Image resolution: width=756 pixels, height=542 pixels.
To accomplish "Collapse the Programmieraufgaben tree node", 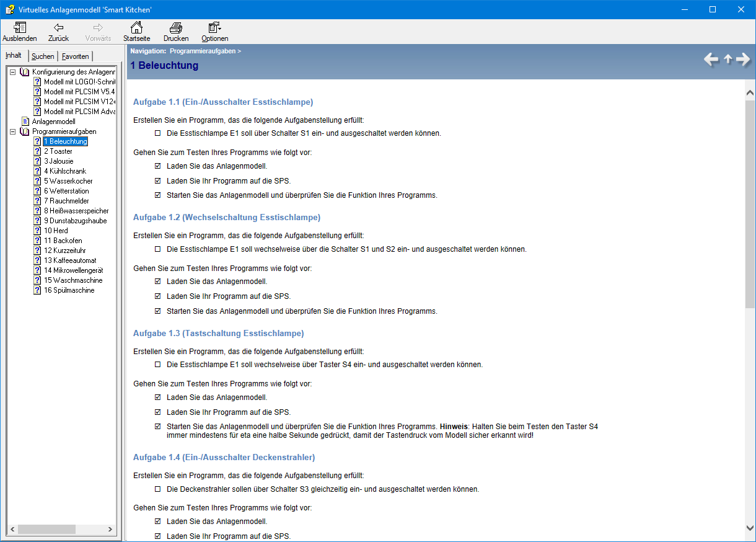I will coord(13,131).
